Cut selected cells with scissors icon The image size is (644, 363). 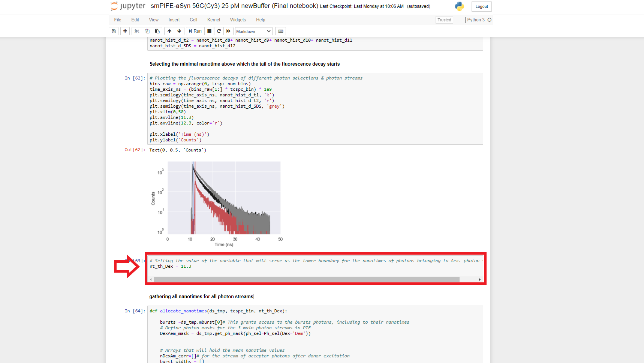point(137,31)
